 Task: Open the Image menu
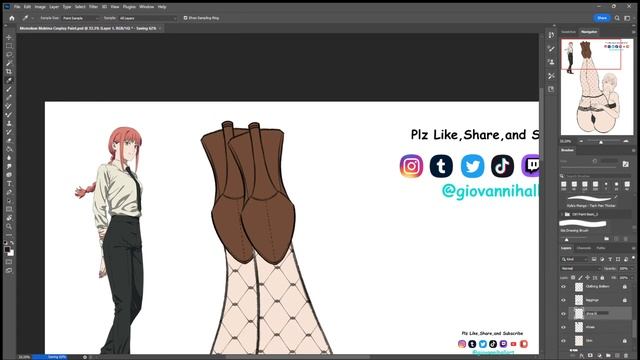[x=40, y=7]
